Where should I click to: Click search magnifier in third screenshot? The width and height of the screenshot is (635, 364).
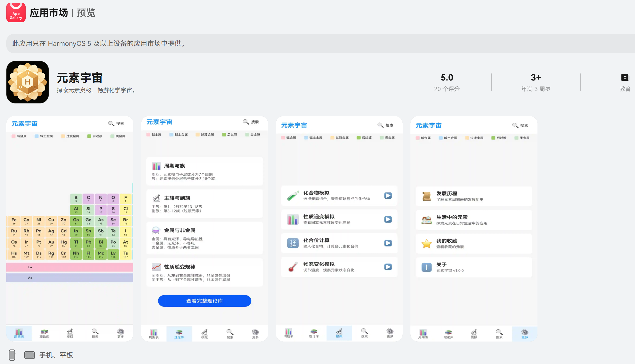point(380,125)
